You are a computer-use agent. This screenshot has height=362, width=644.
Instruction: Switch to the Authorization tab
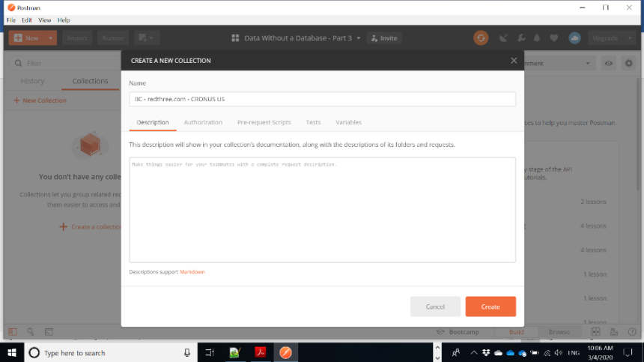(x=203, y=122)
